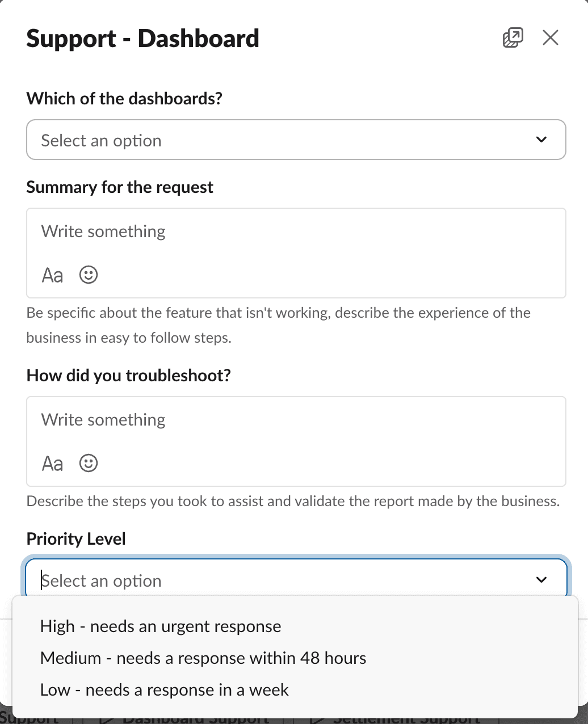Image resolution: width=588 pixels, height=724 pixels.
Task: Open emoji picker in the Summary field
Action: [89, 275]
